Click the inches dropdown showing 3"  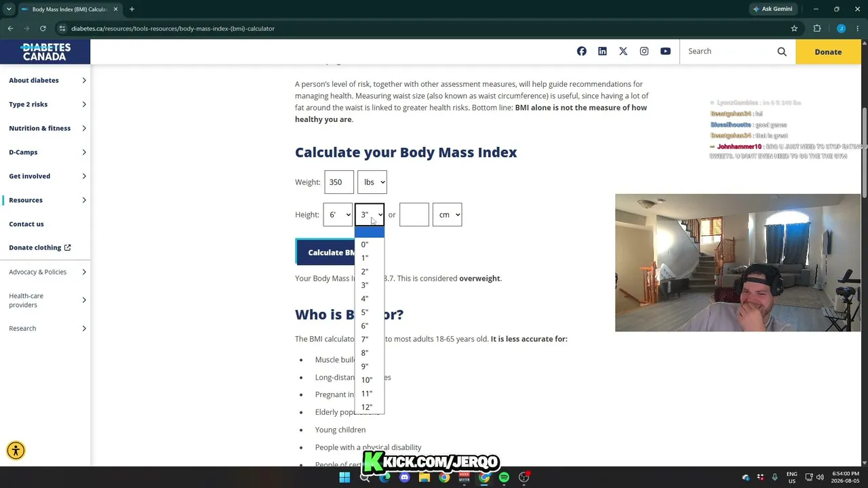pyautogui.click(x=370, y=215)
